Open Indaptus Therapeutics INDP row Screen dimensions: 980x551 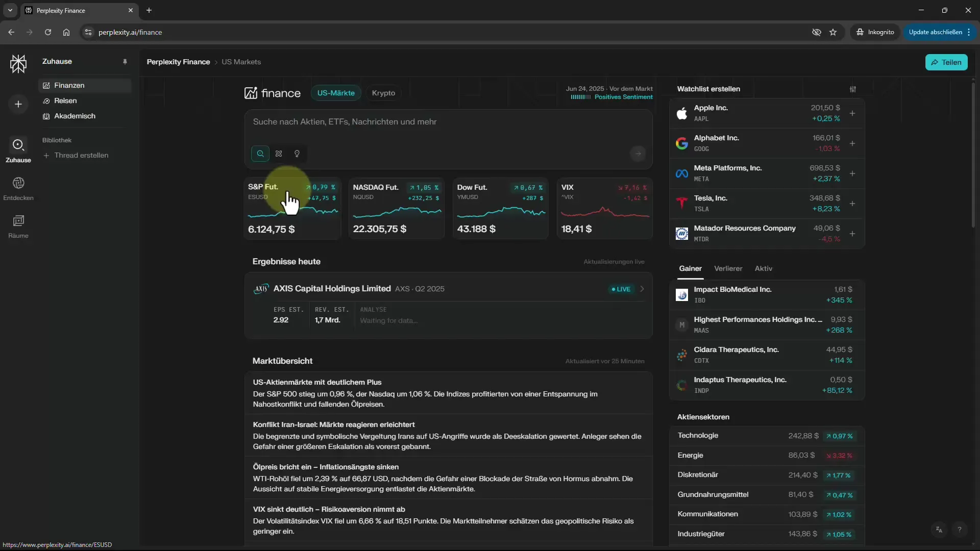click(767, 385)
